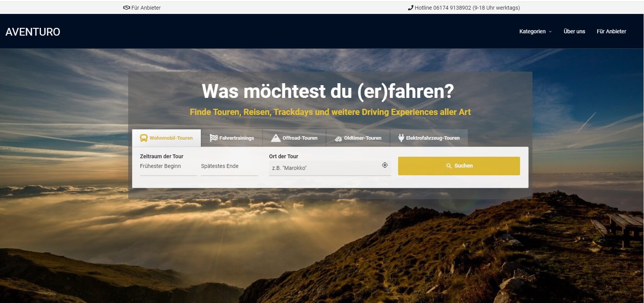Go to Für Anbieter in navigation bar
The image size is (644, 303).
611,31
